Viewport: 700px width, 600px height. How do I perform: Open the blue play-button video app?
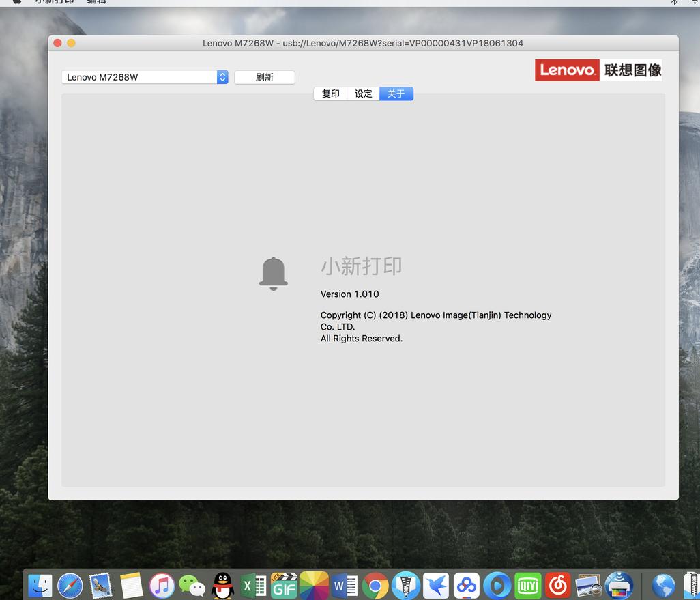tap(497, 585)
